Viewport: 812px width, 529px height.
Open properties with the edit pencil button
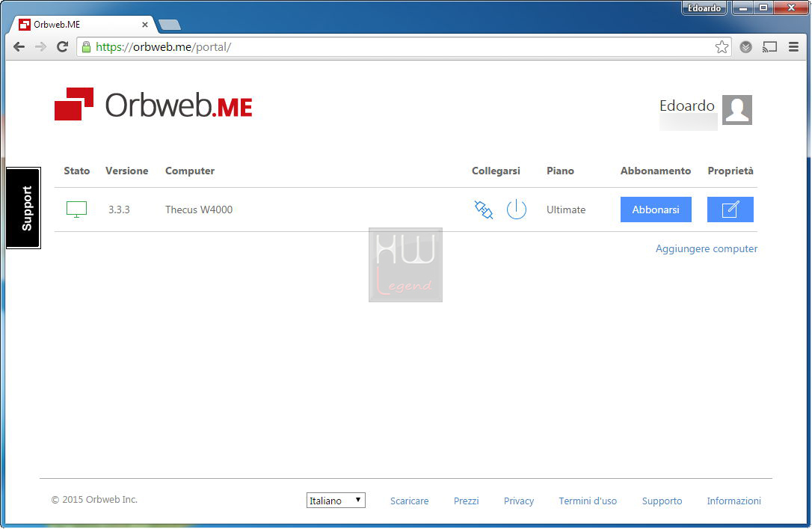coord(731,210)
